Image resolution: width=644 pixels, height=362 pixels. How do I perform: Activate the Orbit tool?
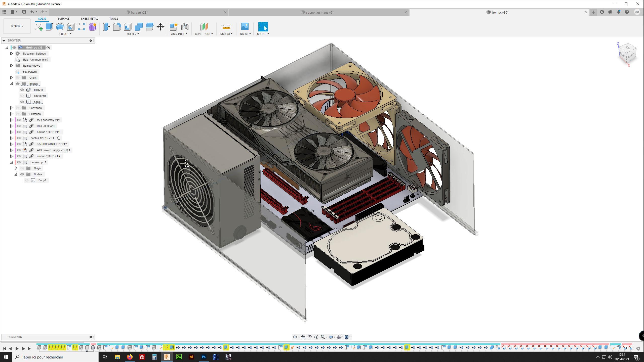(295, 337)
